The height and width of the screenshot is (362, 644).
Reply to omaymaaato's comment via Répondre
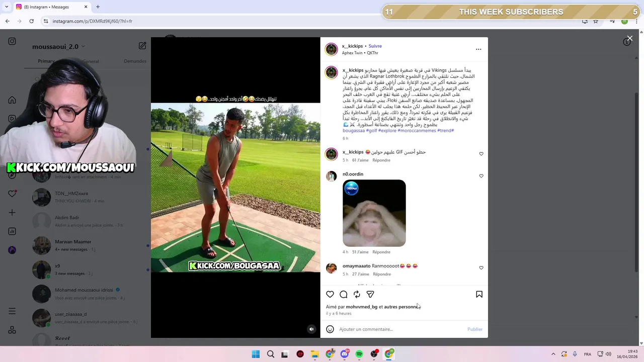pyautogui.click(x=382, y=275)
